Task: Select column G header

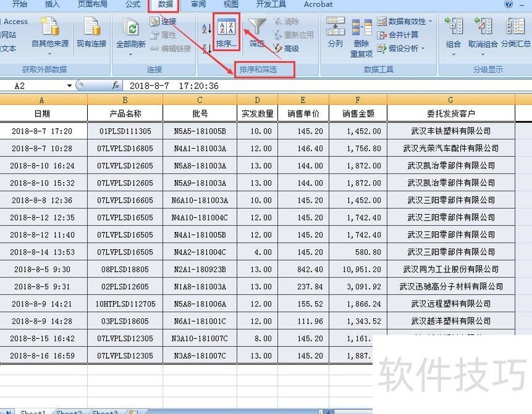Action: pyautogui.click(x=451, y=100)
